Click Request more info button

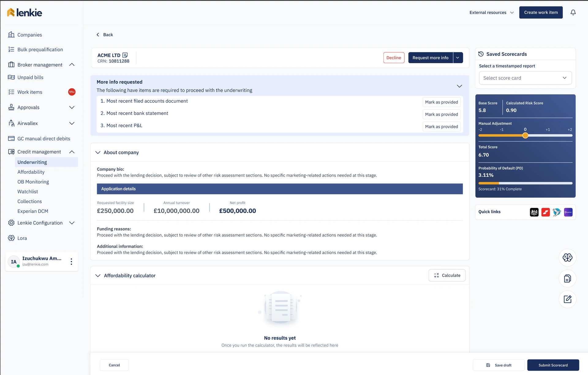(430, 58)
